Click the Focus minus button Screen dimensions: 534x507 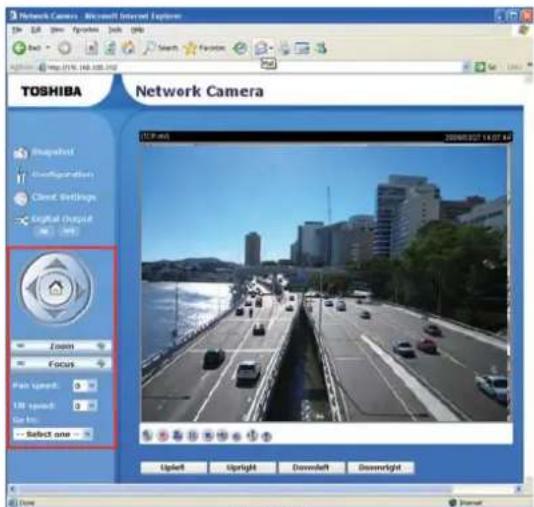[21, 364]
